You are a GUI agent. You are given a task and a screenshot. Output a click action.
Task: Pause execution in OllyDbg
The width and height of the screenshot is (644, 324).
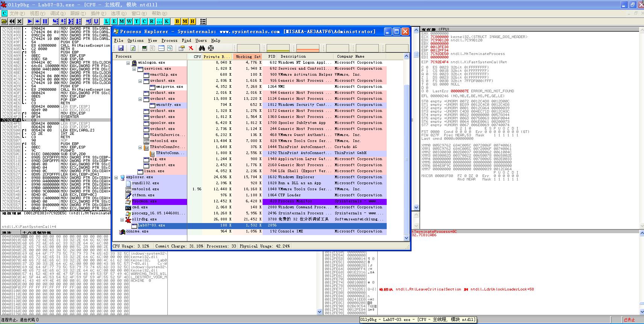pos(45,21)
